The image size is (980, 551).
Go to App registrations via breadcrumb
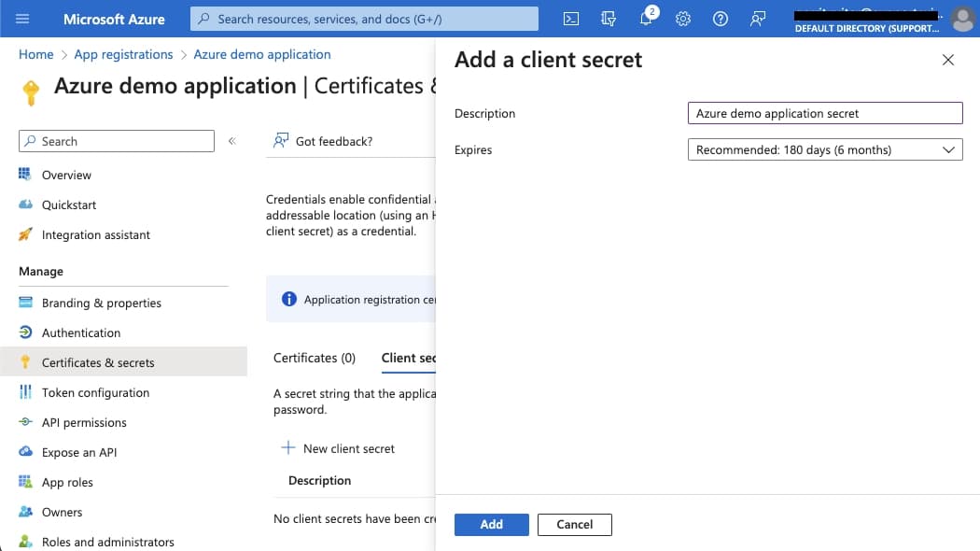tap(124, 54)
